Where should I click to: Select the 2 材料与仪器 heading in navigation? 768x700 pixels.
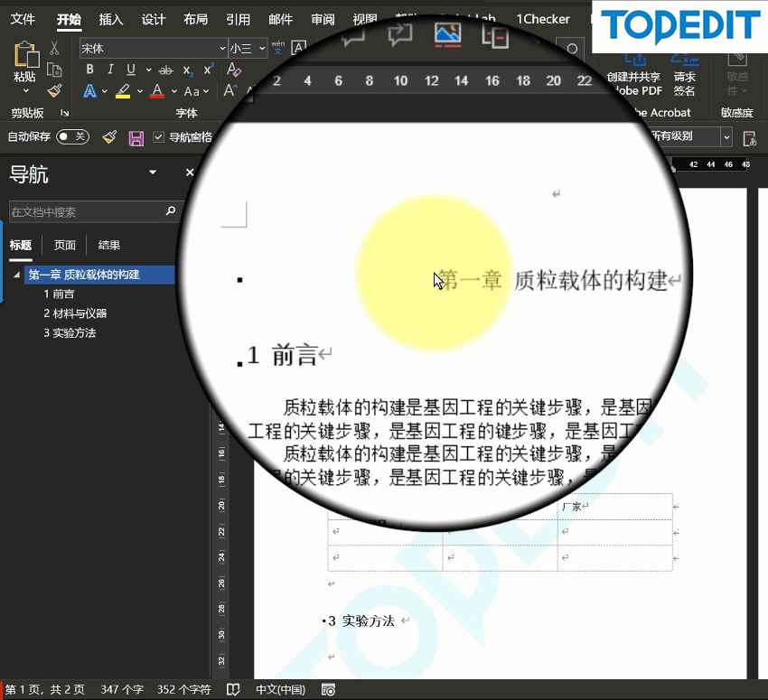75,313
